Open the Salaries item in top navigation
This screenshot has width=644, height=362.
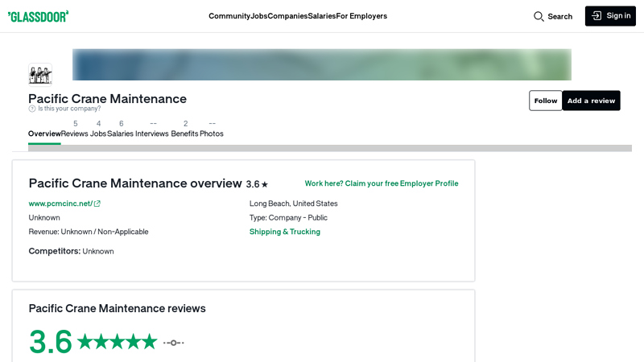[322, 16]
